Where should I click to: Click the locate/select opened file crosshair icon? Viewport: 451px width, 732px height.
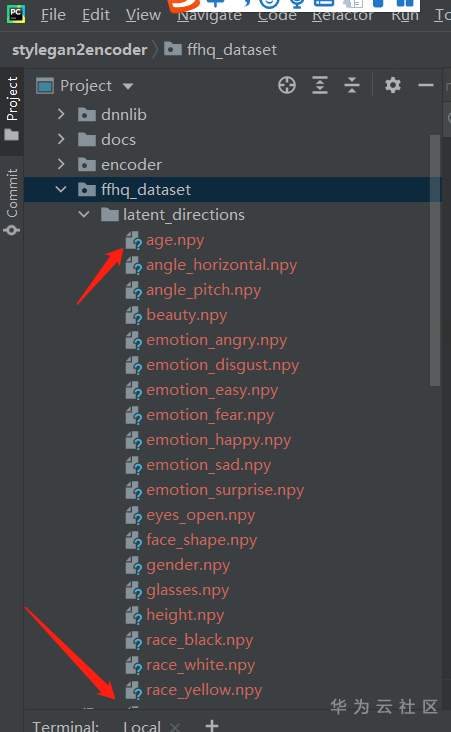coord(287,85)
